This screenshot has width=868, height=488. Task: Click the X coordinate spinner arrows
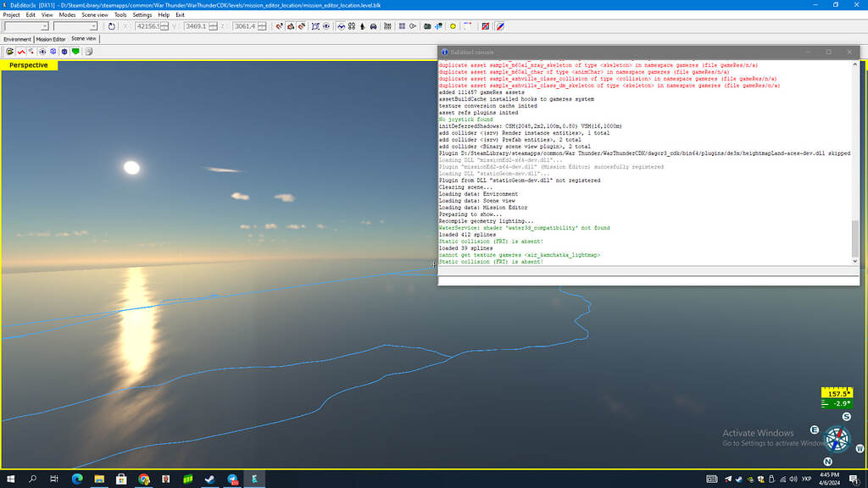coord(164,26)
